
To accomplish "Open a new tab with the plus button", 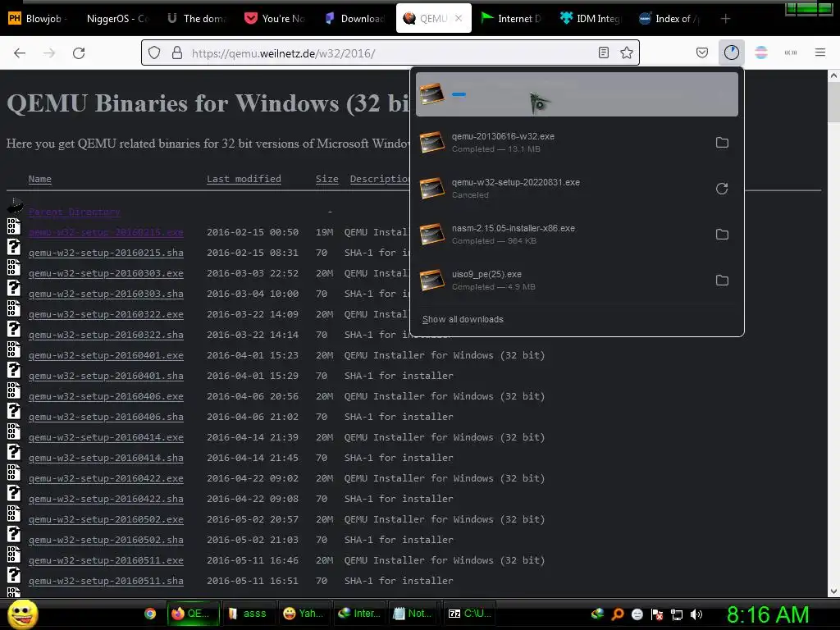I will click(725, 19).
